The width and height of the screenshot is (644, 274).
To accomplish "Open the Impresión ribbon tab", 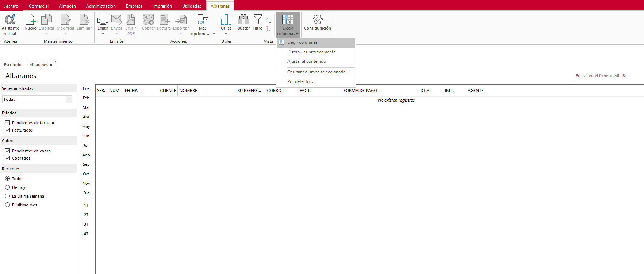I will [162, 6].
